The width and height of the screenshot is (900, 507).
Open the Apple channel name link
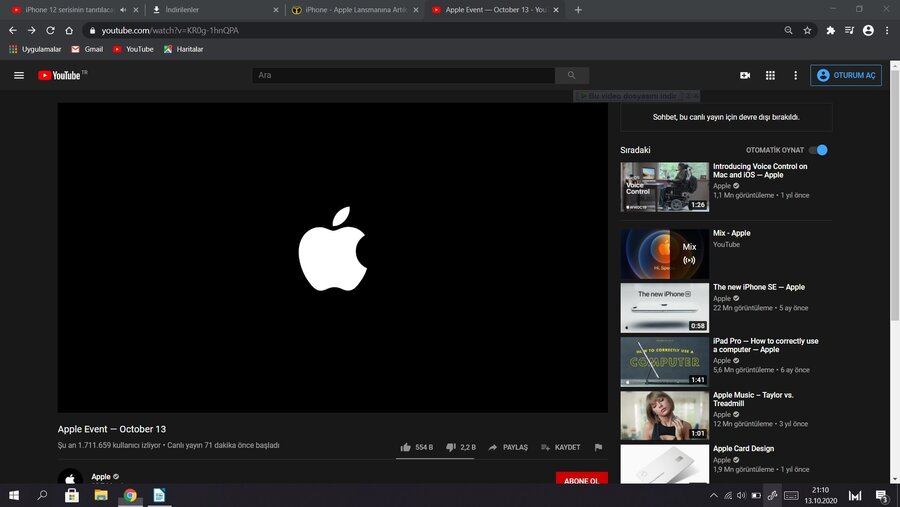click(101, 477)
